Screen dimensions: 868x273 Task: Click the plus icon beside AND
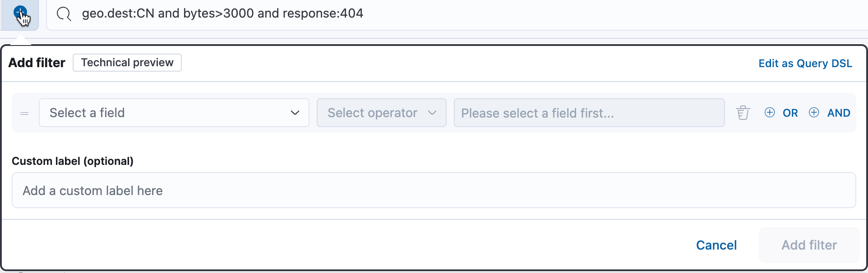tap(814, 113)
